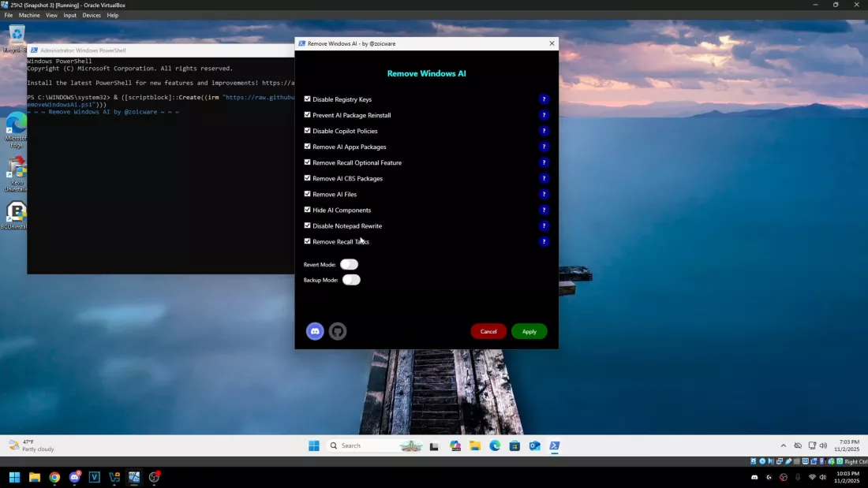Open the GitHub repository icon in the dialog
This screenshot has width=868, height=488.
[338, 331]
